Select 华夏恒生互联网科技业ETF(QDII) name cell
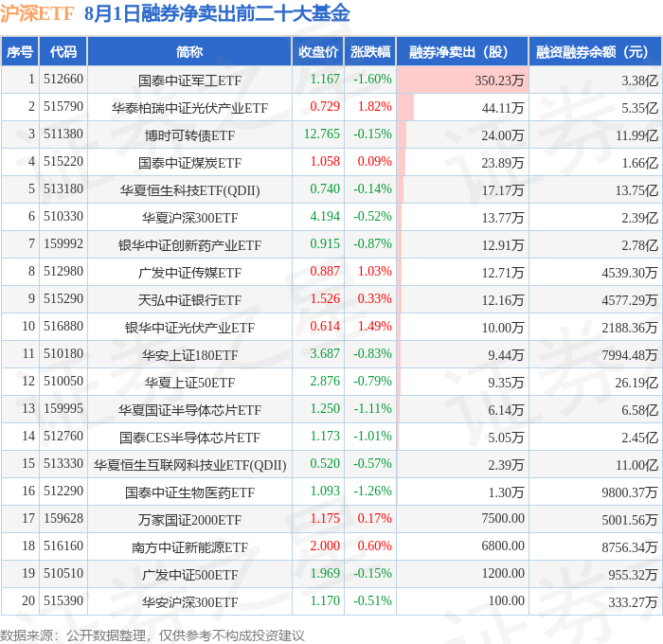The width and height of the screenshot is (663, 644). tap(189, 465)
